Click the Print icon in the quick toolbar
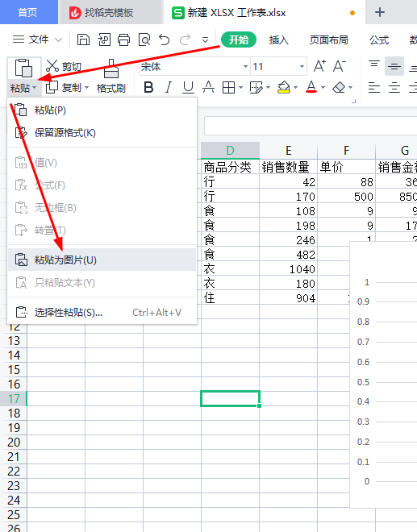 click(124, 40)
